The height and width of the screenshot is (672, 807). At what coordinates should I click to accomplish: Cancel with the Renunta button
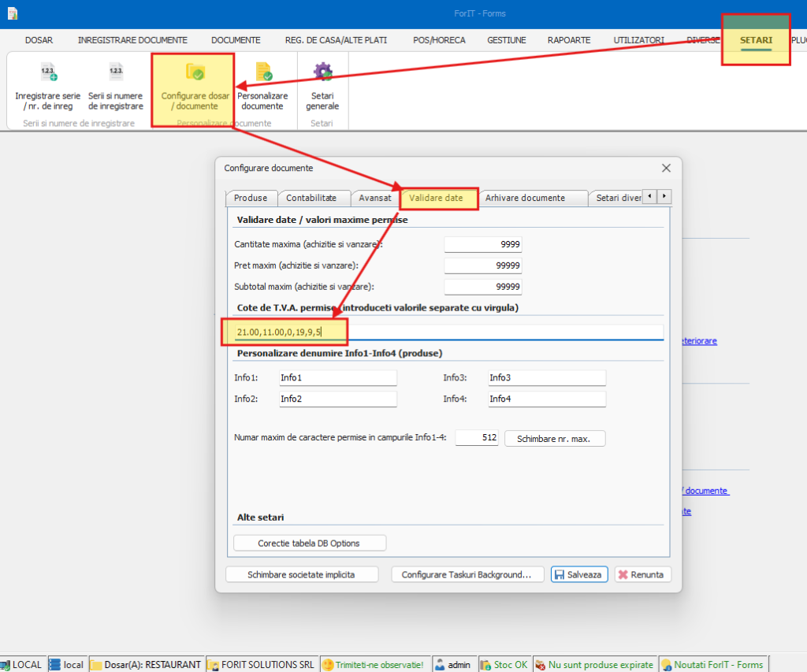(x=642, y=575)
